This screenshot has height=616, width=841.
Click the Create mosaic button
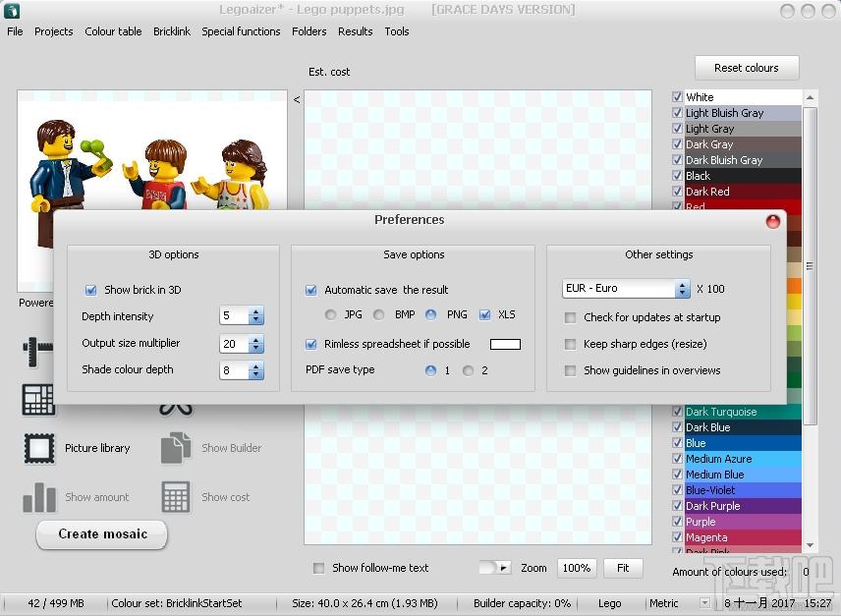(102, 534)
